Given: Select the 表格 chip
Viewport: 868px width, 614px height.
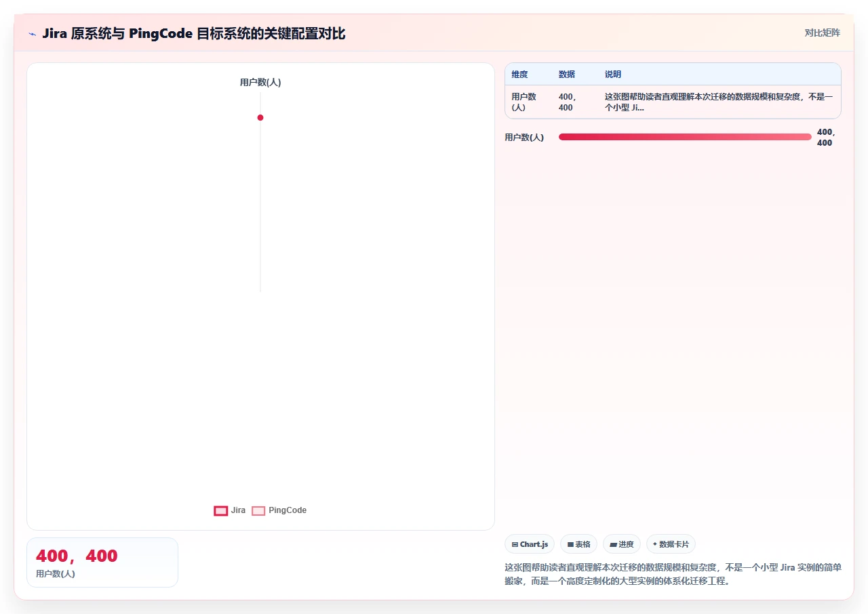Looking at the screenshot, I should [x=578, y=544].
